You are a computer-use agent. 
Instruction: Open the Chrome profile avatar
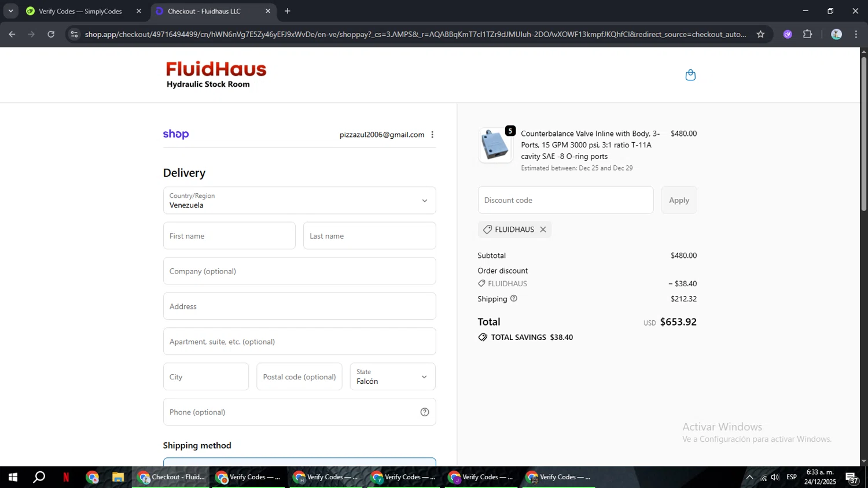pos(836,34)
